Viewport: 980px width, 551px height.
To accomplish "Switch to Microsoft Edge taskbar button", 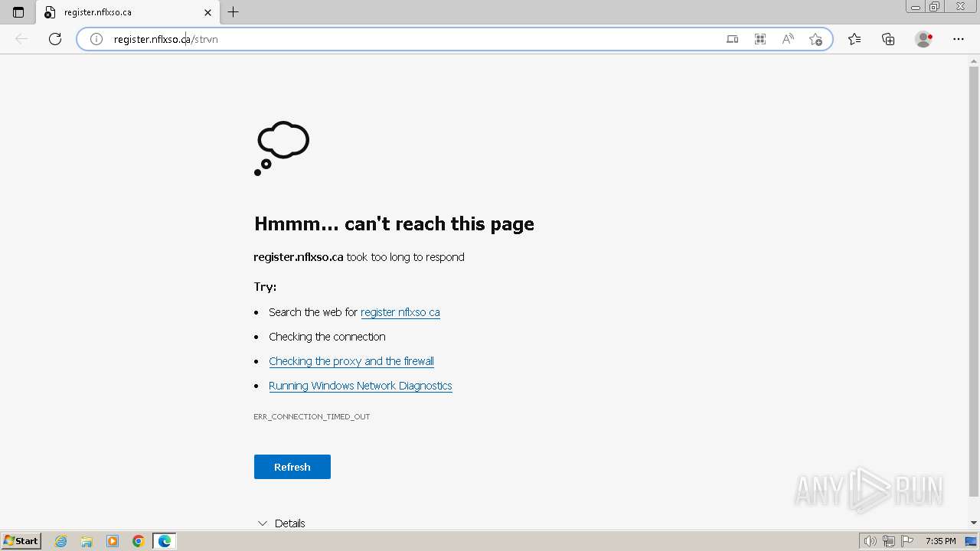I will (165, 541).
